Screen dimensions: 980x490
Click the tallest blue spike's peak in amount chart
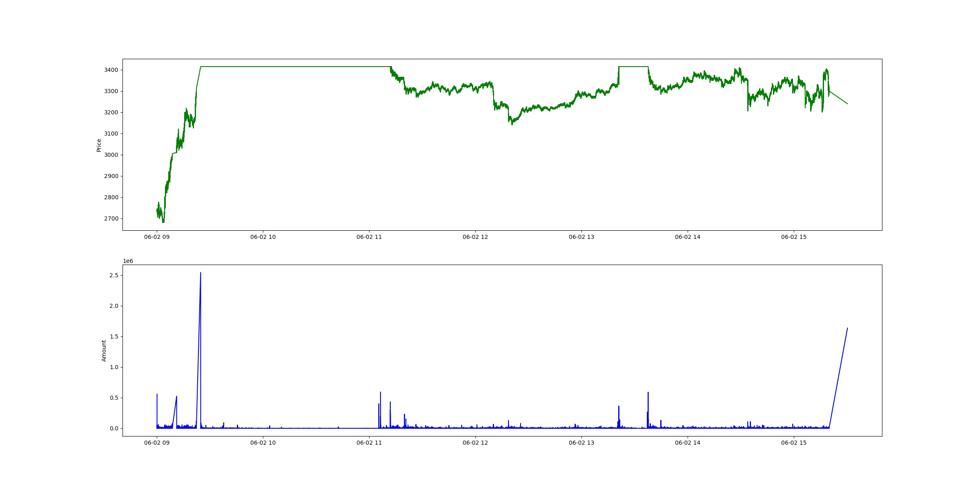tap(200, 273)
